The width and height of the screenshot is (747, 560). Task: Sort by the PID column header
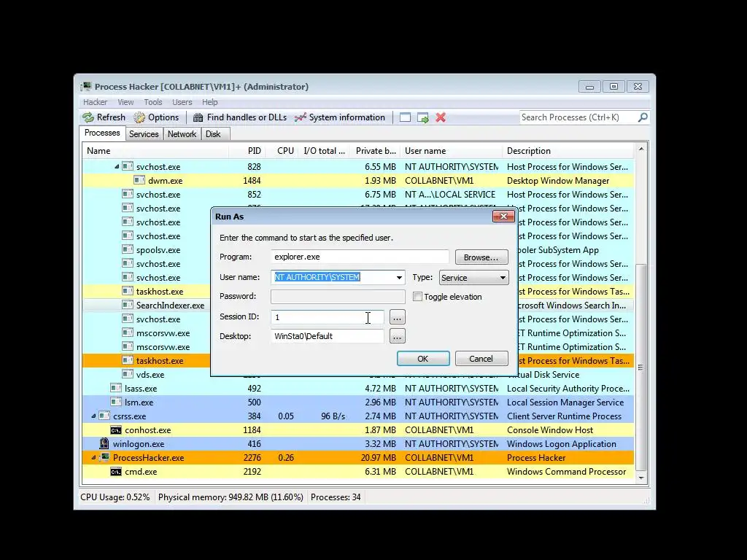(247, 151)
